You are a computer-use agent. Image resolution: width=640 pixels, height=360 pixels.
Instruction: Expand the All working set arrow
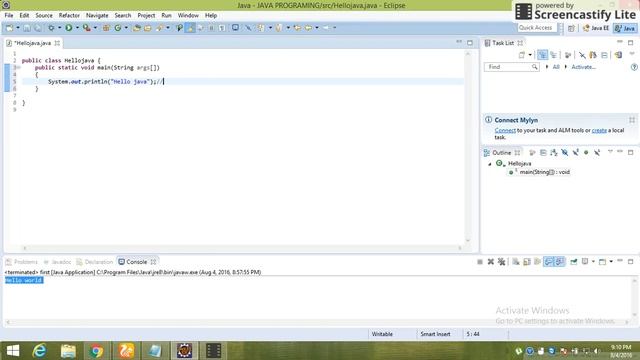547,67
